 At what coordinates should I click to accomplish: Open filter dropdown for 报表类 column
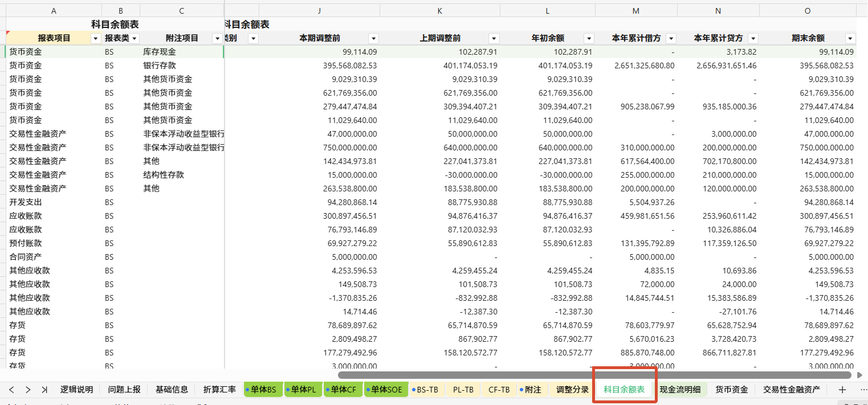(134, 38)
